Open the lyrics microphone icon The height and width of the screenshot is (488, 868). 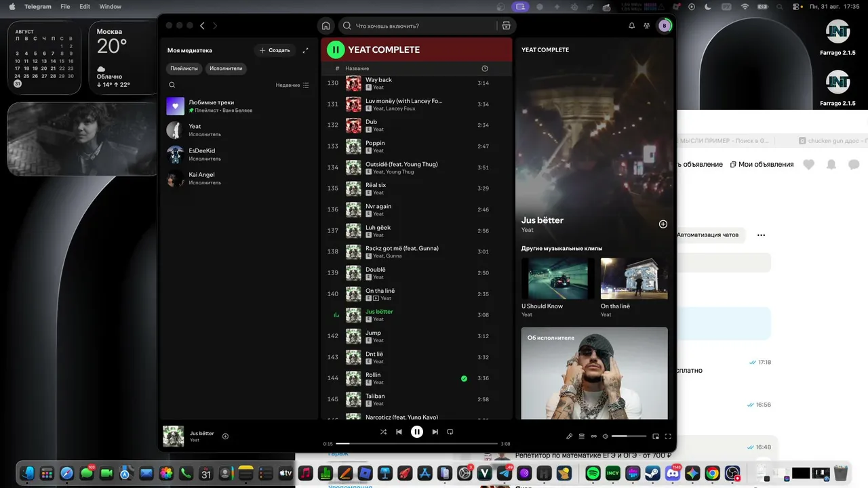click(570, 436)
